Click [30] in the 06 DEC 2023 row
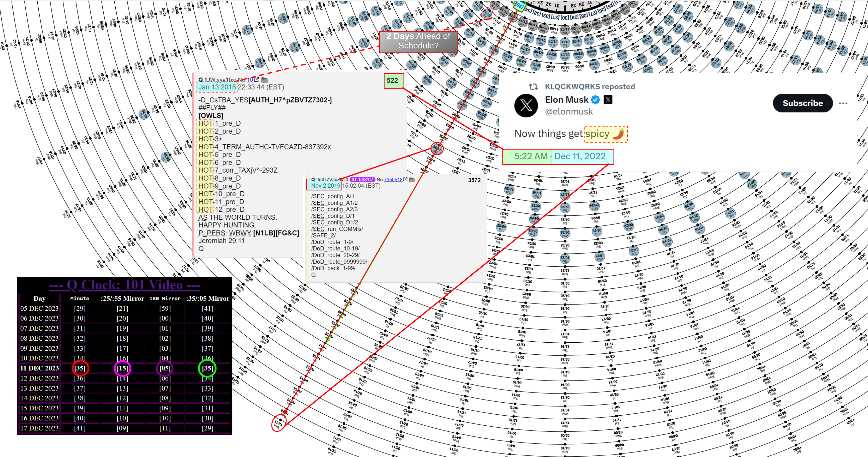The width and height of the screenshot is (868, 457). [x=80, y=318]
